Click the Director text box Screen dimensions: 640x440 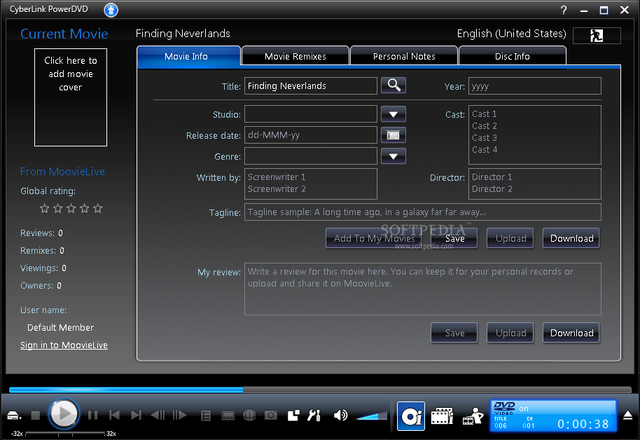click(x=535, y=184)
